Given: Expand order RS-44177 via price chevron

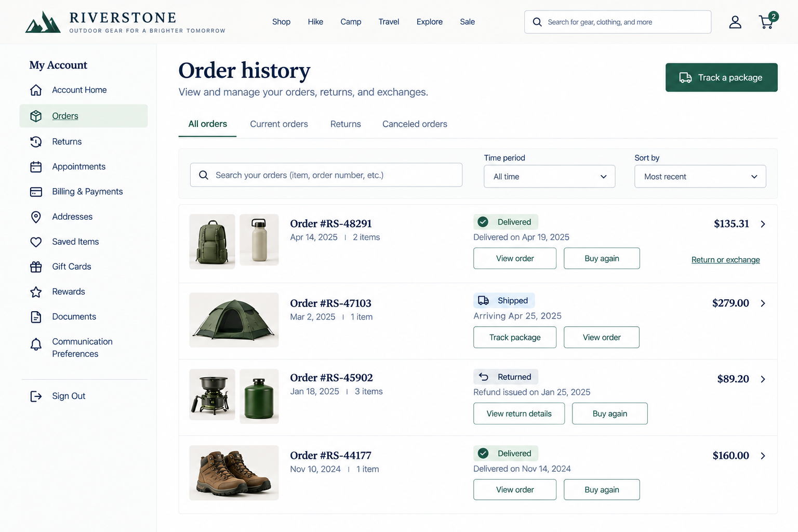Looking at the screenshot, I should click(763, 456).
